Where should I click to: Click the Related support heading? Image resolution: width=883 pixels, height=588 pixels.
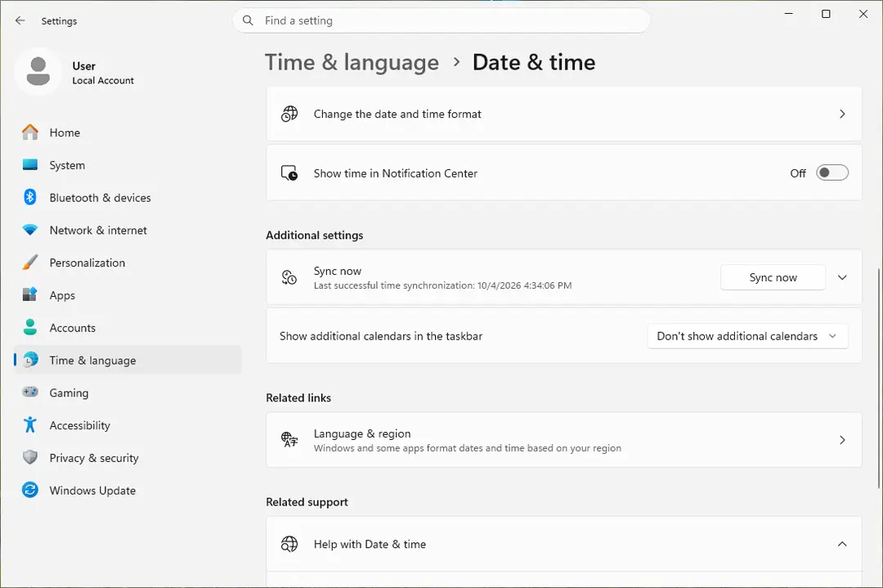tap(307, 502)
